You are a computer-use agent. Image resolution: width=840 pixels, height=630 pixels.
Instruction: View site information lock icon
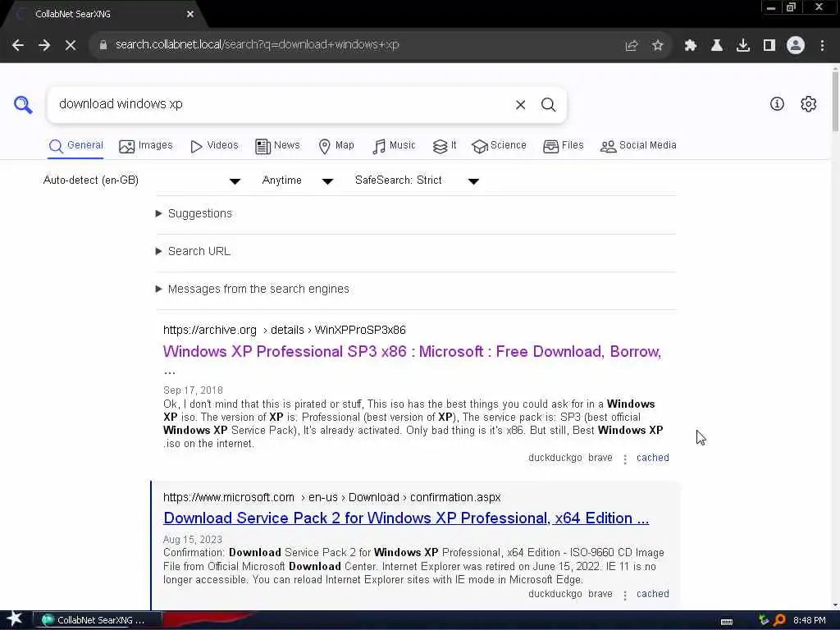click(x=103, y=45)
